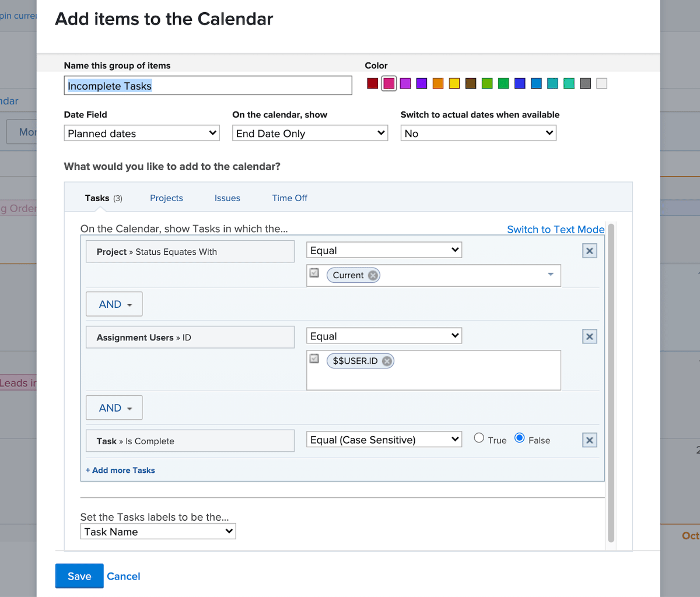The image size is (700, 597).
Task: Click "+ Add more Tasks"
Action: pos(120,470)
